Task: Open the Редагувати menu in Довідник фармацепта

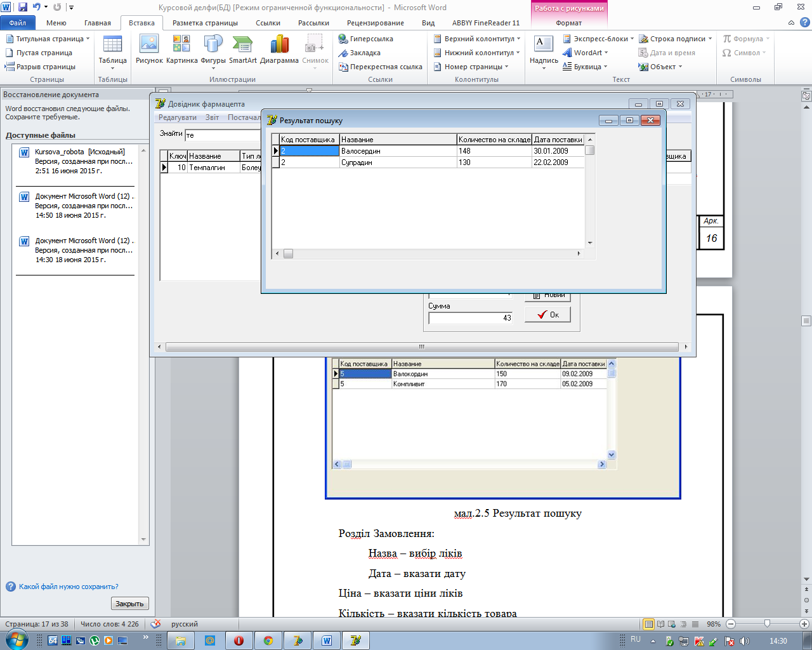Action: [178, 117]
